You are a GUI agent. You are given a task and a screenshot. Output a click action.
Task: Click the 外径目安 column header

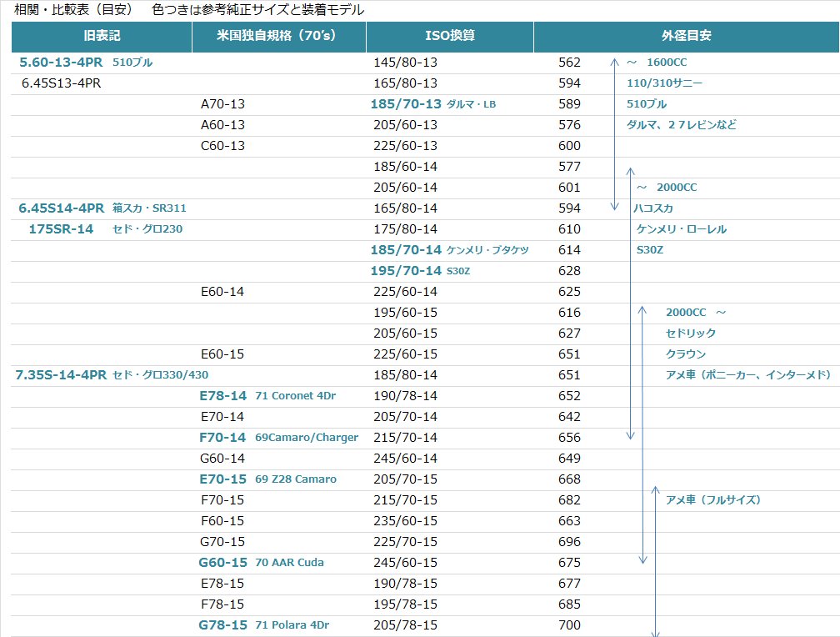(x=687, y=36)
